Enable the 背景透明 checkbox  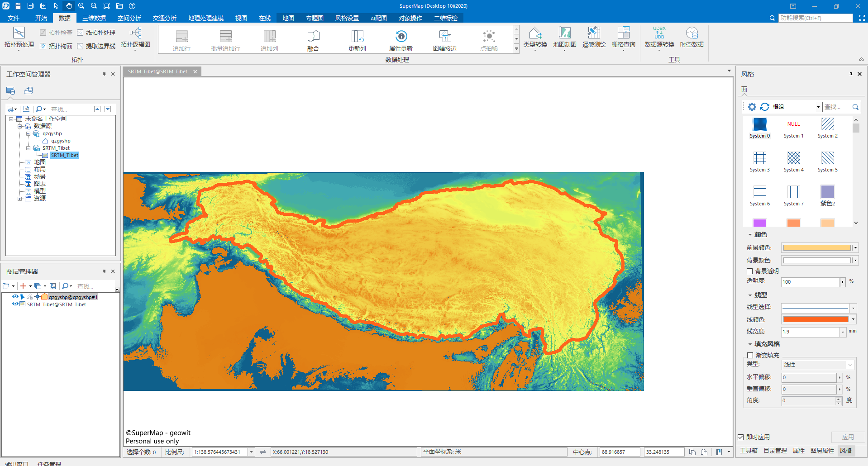(x=750, y=271)
